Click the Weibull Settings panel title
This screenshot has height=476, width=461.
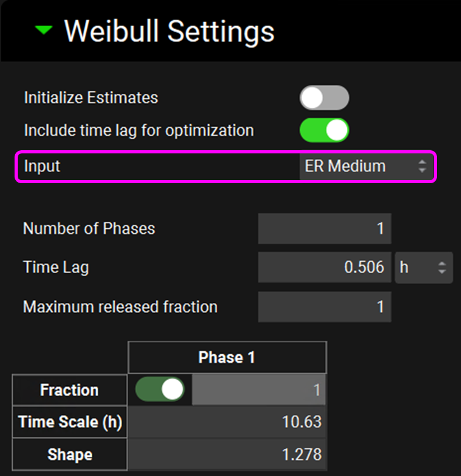click(169, 31)
